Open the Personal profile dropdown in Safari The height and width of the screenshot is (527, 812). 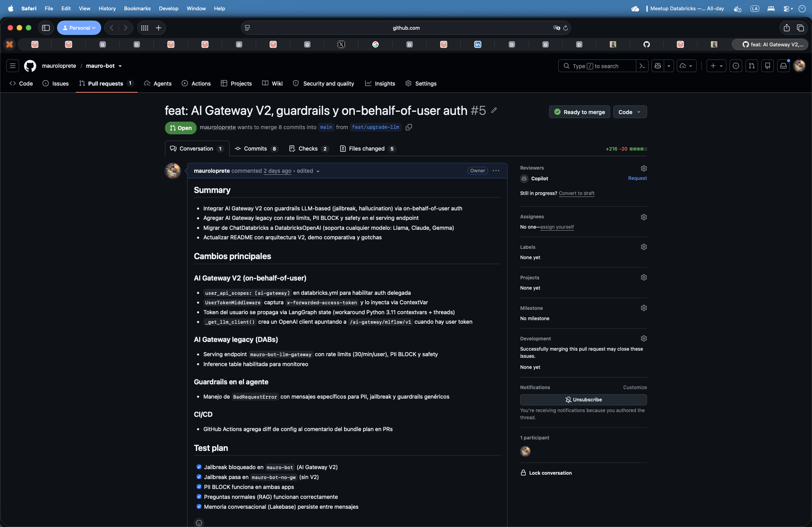[x=79, y=28]
